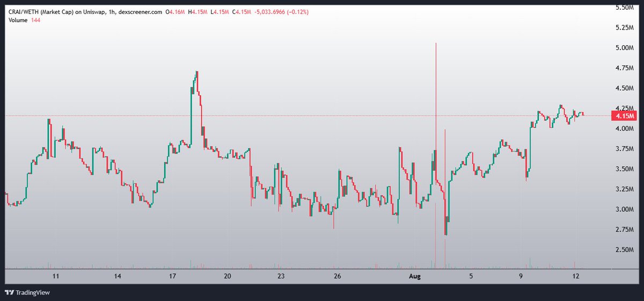Viewport: 644px width, 301px height.
Task: Click the 4.00M price axis label
Action: pyautogui.click(x=624, y=128)
